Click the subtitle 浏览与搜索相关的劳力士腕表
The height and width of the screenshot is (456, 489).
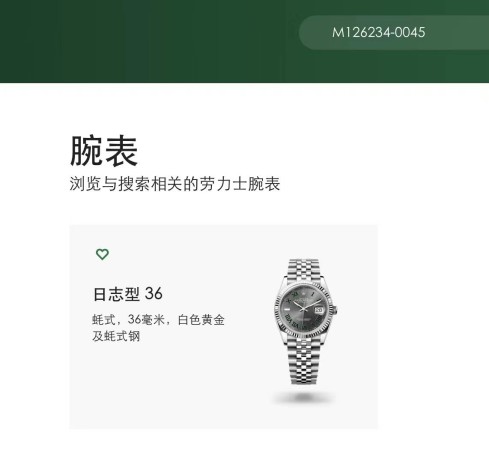tap(175, 184)
